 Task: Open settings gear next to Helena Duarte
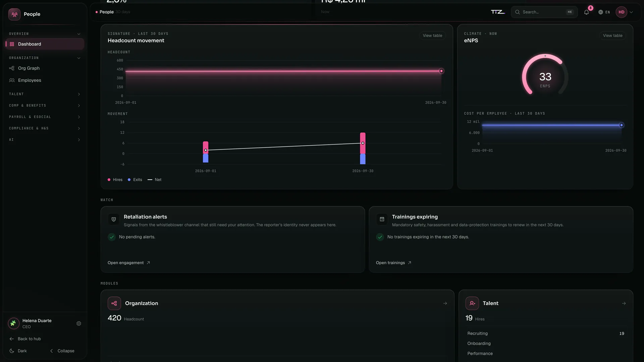pos(79,324)
